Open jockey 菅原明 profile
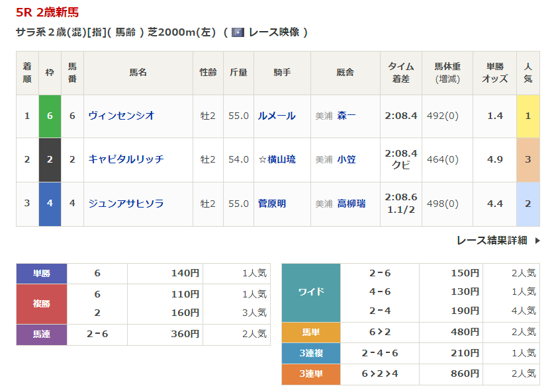 pos(272,204)
